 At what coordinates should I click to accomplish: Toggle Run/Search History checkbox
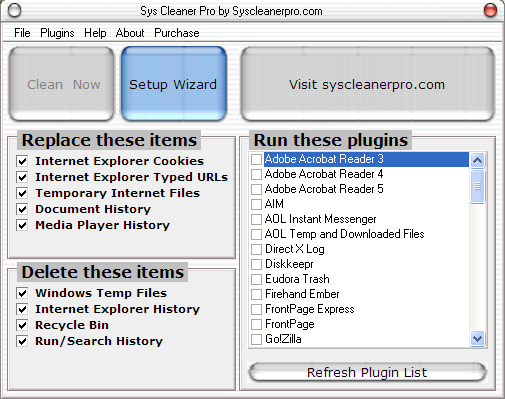[22, 341]
